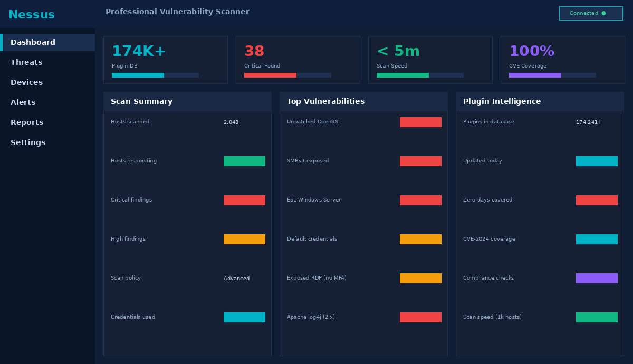This screenshot has height=364, width=633.
Task: Click the Advanced scan policy value
Action: 237,279
